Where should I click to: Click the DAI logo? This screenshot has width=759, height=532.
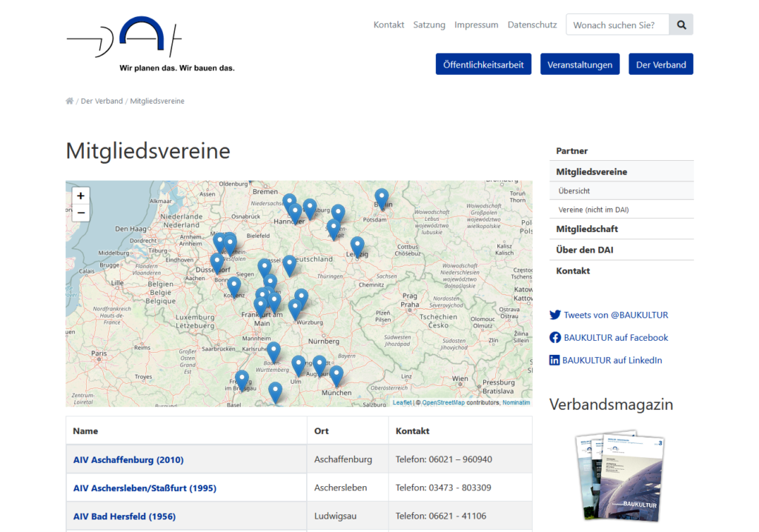tap(150, 44)
